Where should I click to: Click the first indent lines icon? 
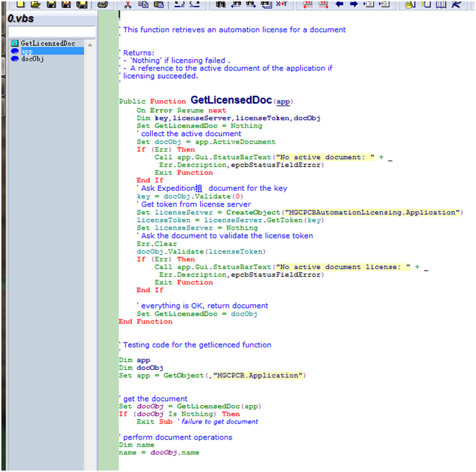(x=369, y=4)
